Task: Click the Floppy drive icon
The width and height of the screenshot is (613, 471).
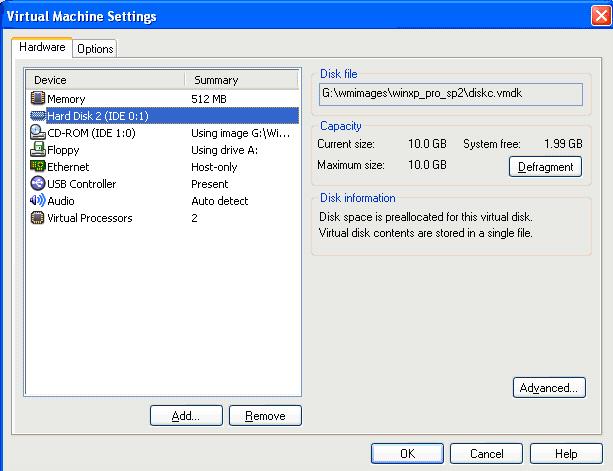Action: click(38, 150)
